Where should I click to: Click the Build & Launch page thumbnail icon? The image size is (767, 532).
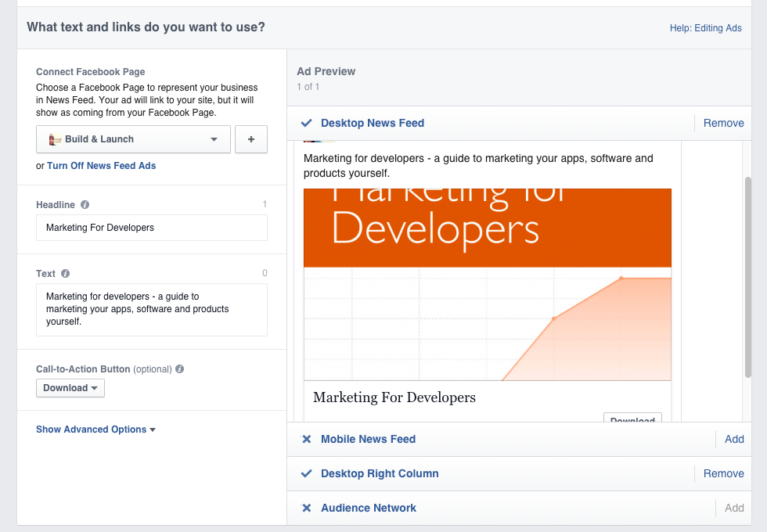point(55,139)
